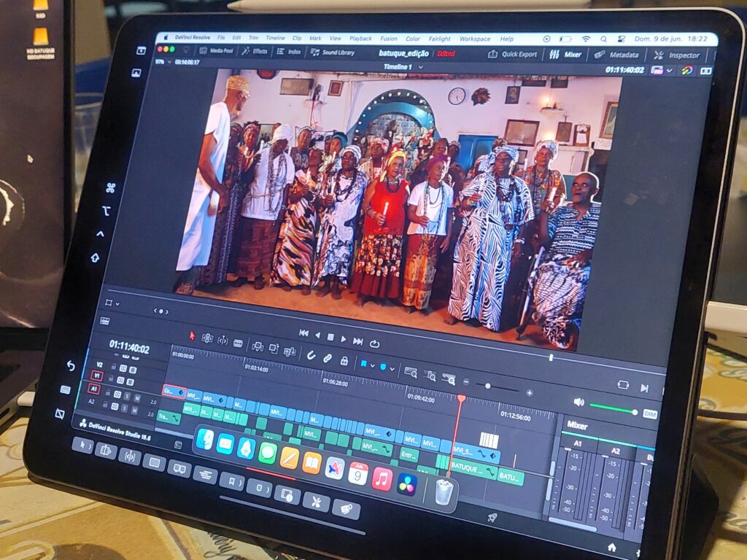Open the Trash in the Dock
747x560 pixels.
(444, 492)
